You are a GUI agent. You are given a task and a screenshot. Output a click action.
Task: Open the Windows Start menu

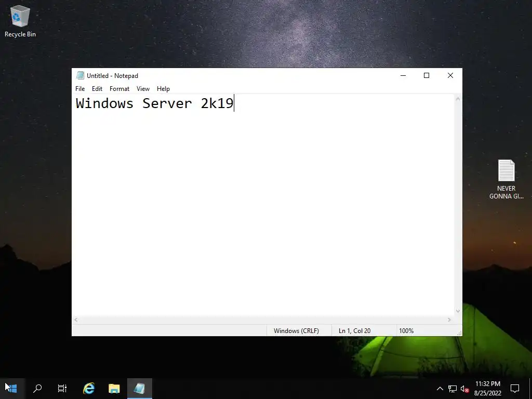coord(11,388)
